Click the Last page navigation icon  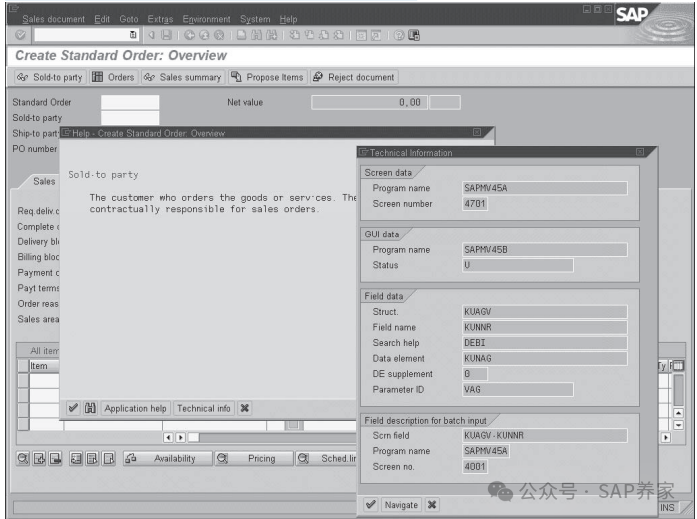(x=339, y=35)
